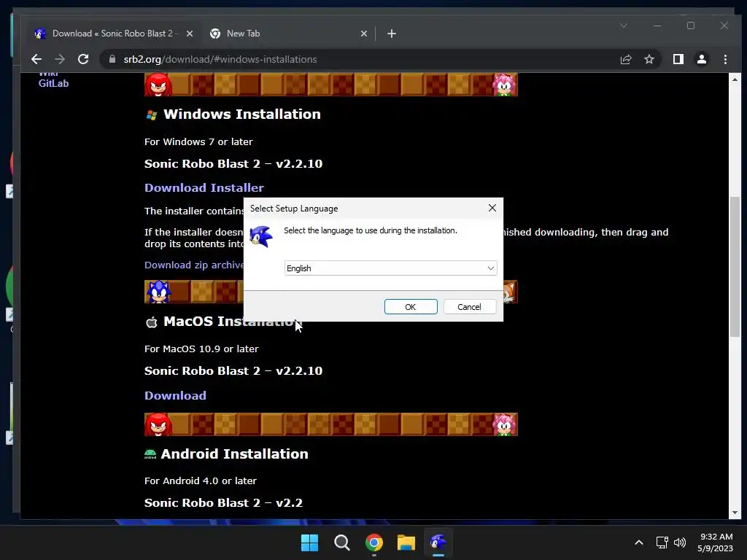Click 'For Android 4.0 or later' text
This screenshot has height=560, width=747.
[x=201, y=481]
